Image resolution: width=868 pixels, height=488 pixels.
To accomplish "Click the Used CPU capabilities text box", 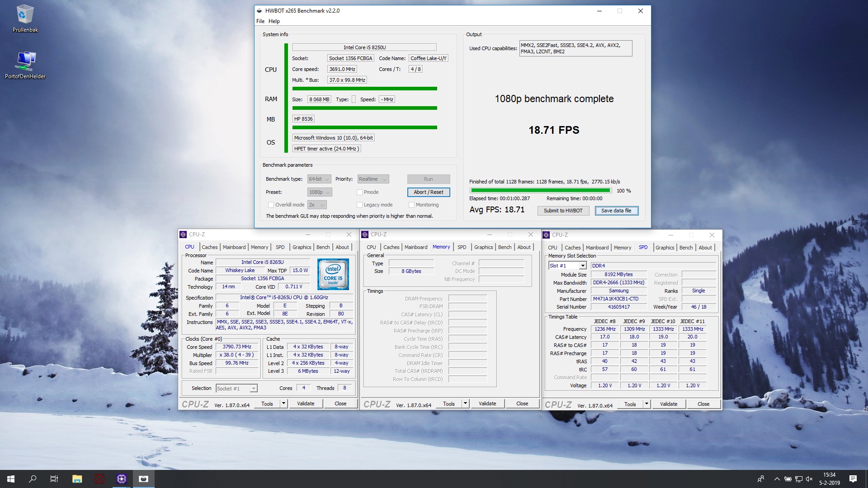I will point(576,48).
